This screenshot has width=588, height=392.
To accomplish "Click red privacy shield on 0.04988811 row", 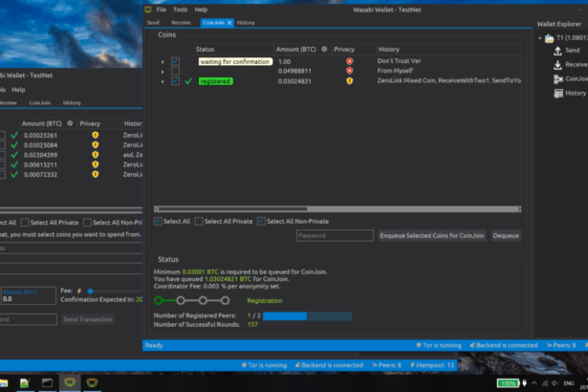I will 350,71.
